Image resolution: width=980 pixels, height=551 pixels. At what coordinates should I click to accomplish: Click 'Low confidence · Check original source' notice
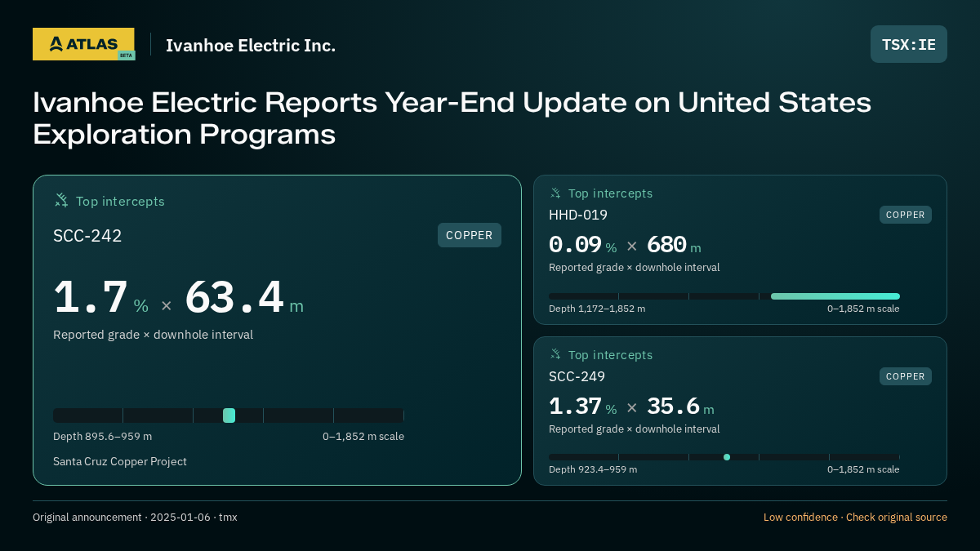pos(855,518)
